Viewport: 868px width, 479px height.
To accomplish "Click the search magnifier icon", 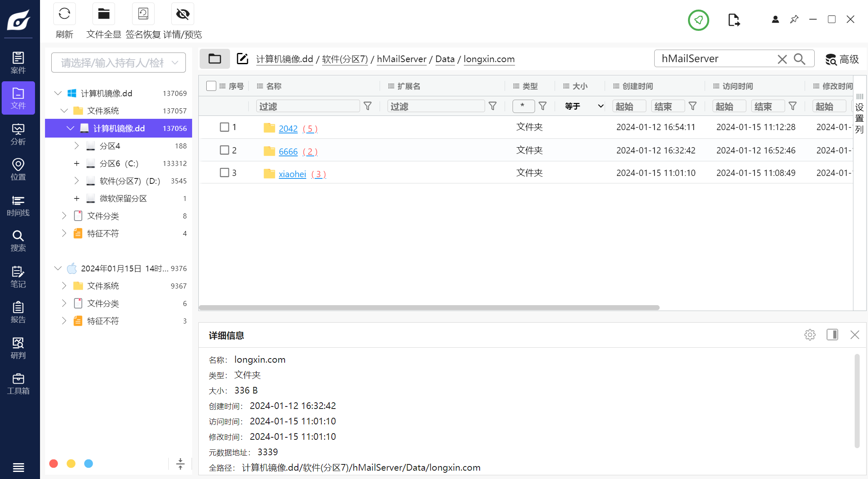I will tap(799, 59).
